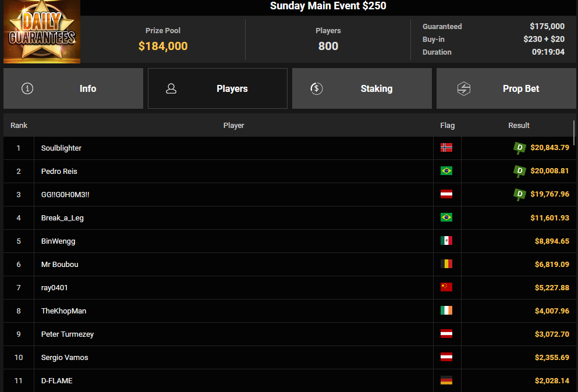Click the $230 + $20 buy-in value
578x392 pixels.
[544, 39]
